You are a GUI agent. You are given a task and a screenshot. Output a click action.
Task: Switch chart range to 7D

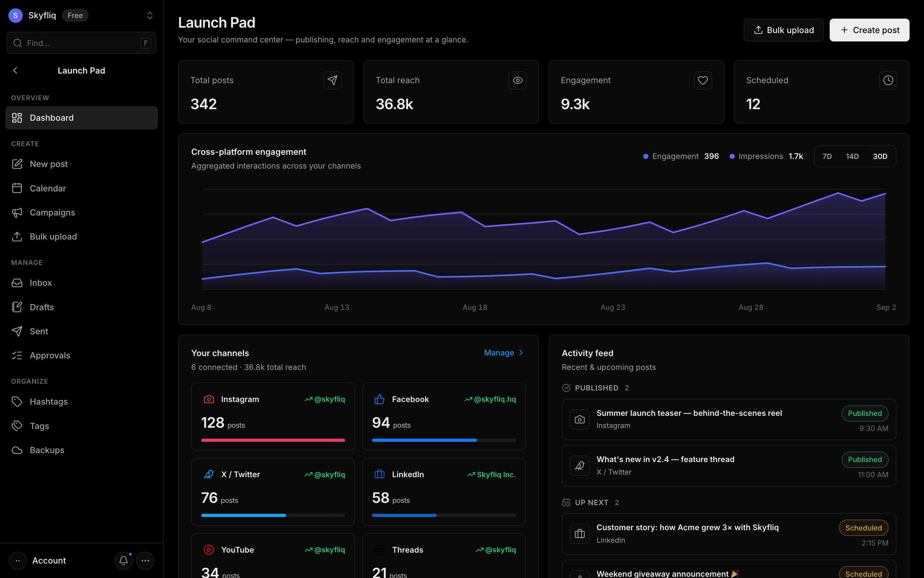[x=827, y=156]
